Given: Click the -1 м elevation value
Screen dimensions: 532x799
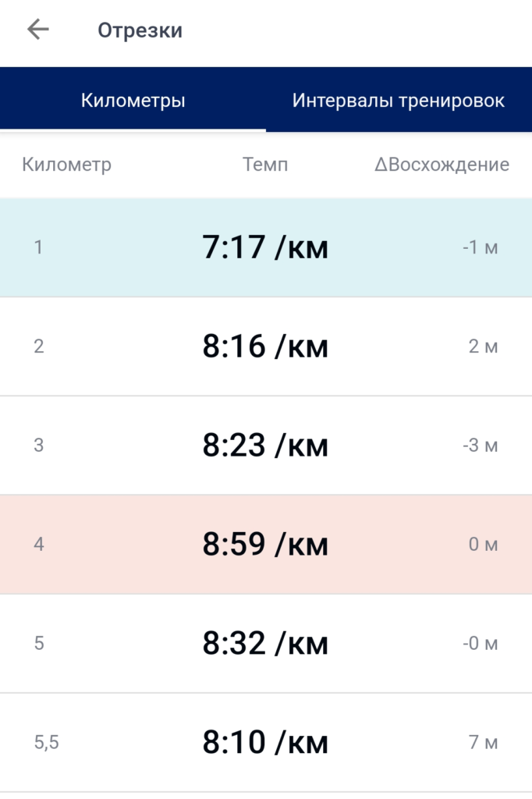Looking at the screenshot, I should (x=480, y=247).
